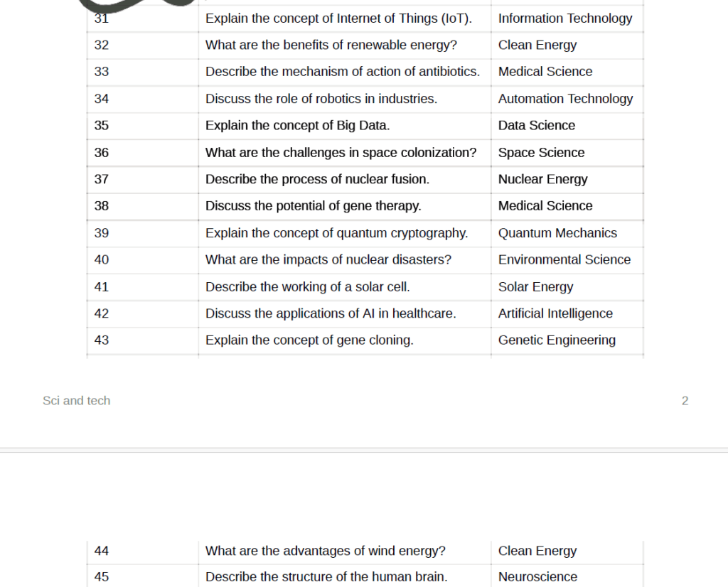Select the 'Data Science' cell
728x587 pixels.
click(x=537, y=126)
